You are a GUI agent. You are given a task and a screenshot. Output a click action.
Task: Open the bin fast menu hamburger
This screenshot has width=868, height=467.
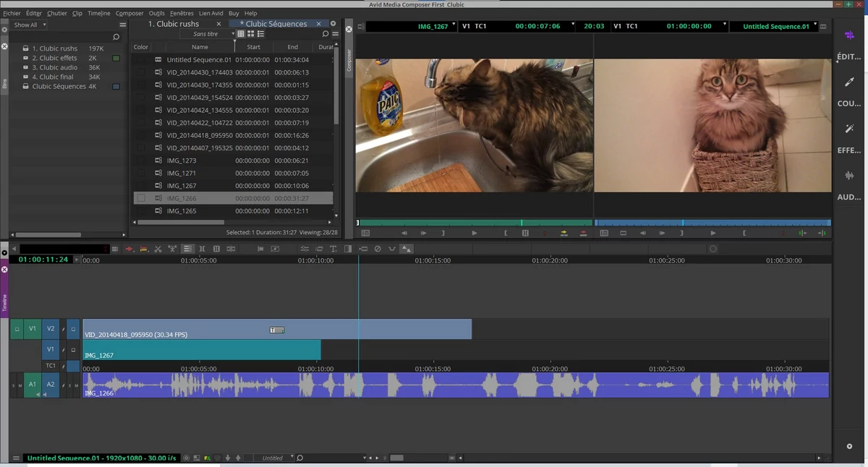[335, 34]
